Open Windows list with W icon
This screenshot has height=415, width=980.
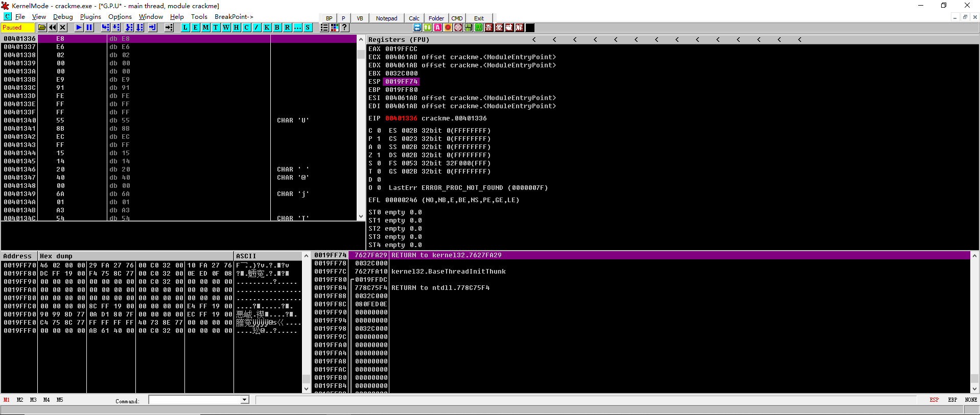tap(226, 28)
